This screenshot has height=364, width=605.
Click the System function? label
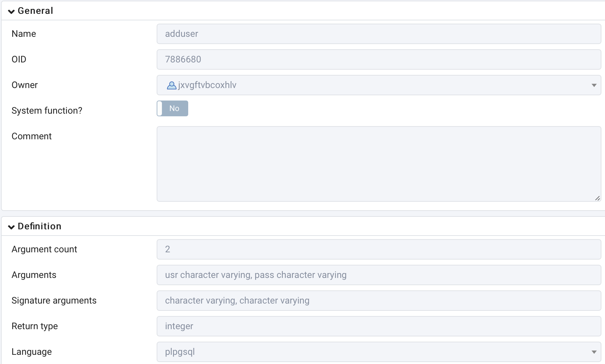pyautogui.click(x=47, y=111)
